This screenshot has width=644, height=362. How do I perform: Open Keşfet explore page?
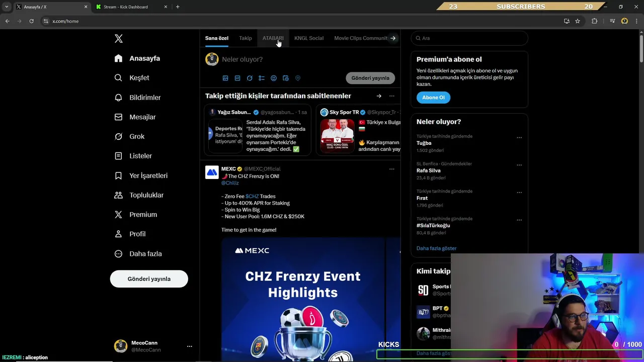pyautogui.click(x=132, y=78)
